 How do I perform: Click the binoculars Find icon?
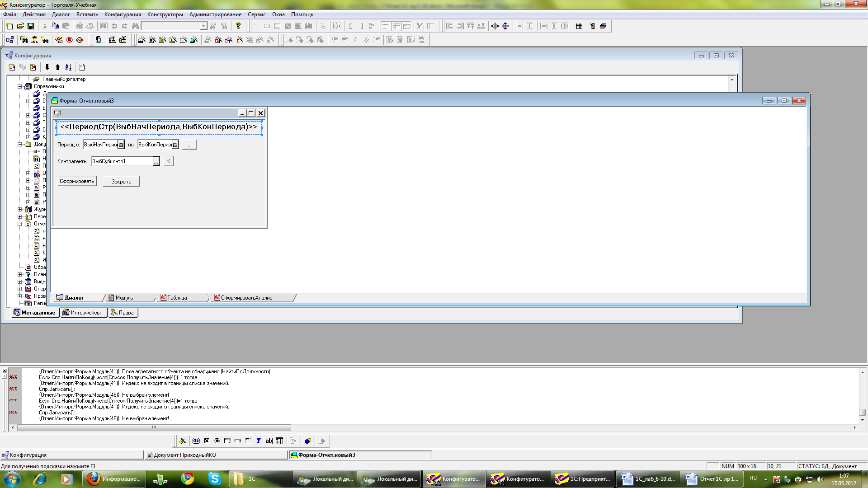tap(135, 26)
